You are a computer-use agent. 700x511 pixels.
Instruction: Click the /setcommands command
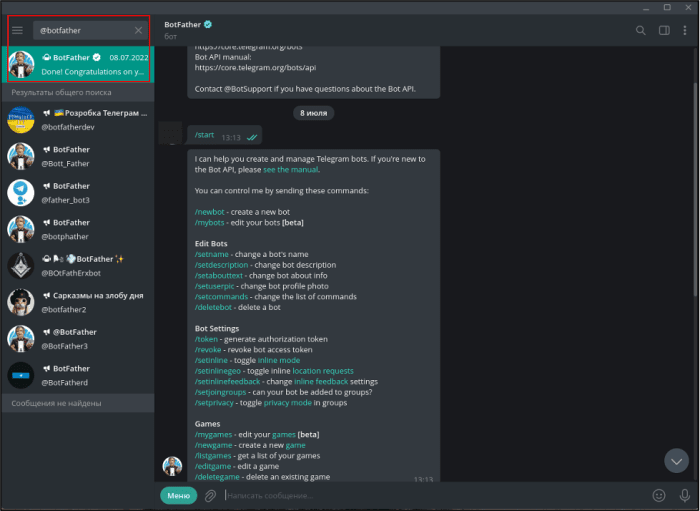221,297
